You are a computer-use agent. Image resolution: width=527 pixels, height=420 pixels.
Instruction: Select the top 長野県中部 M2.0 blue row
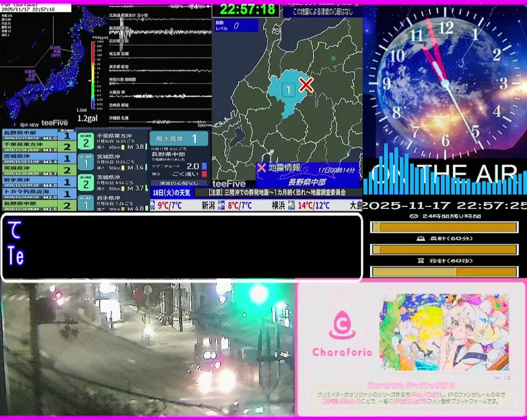coord(39,135)
